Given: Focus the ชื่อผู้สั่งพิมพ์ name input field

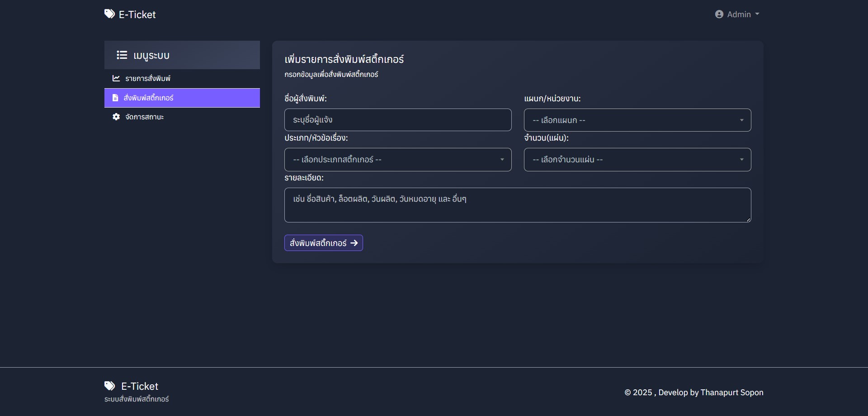Looking at the screenshot, I should click(398, 120).
